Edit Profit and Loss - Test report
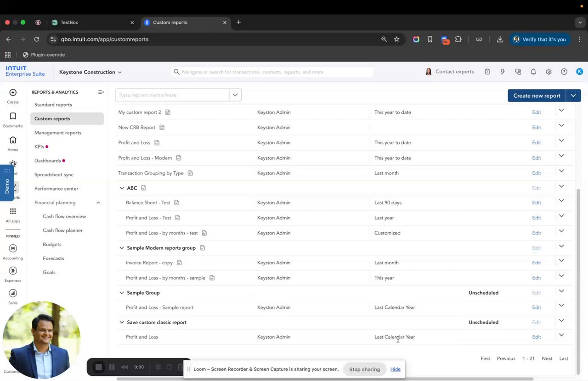This screenshot has height=381, width=588. click(536, 218)
